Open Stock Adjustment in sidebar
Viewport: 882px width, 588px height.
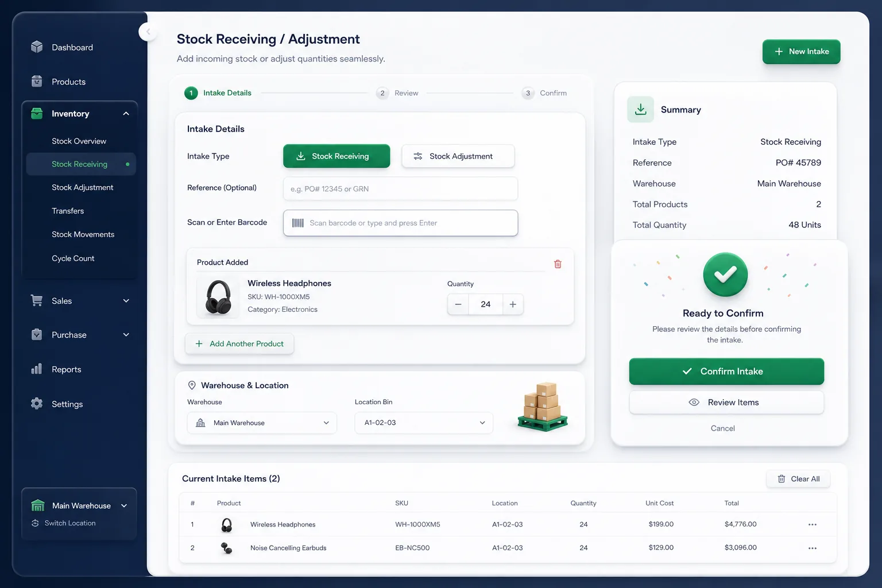click(82, 187)
